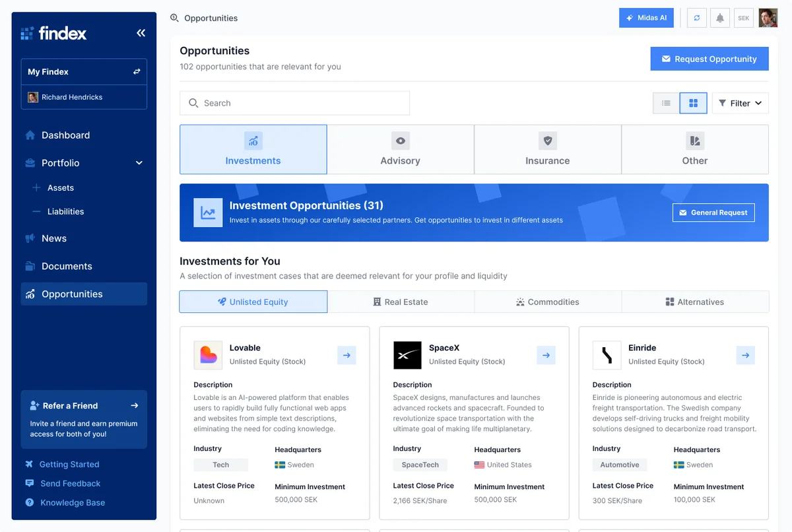Click the General Request button

(x=713, y=213)
